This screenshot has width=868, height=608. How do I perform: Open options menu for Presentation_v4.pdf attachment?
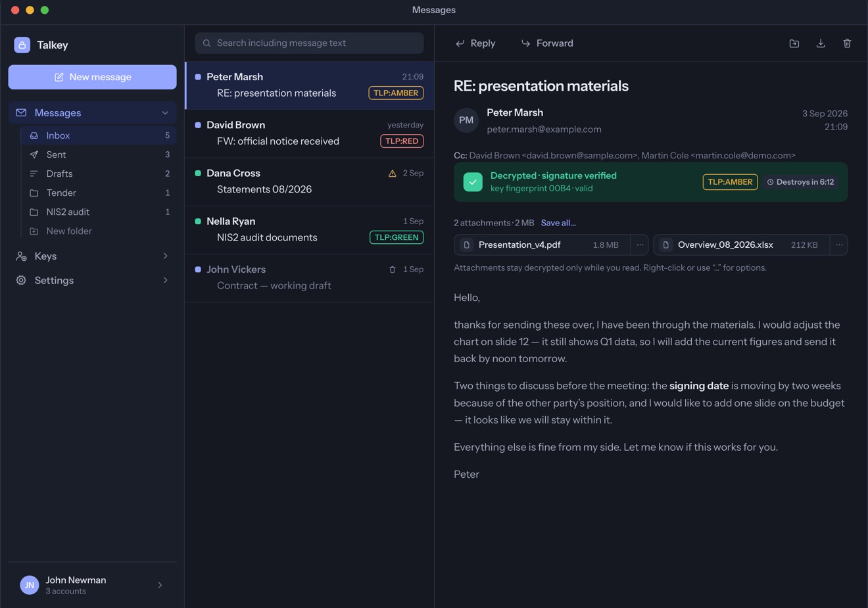[x=640, y=245]
